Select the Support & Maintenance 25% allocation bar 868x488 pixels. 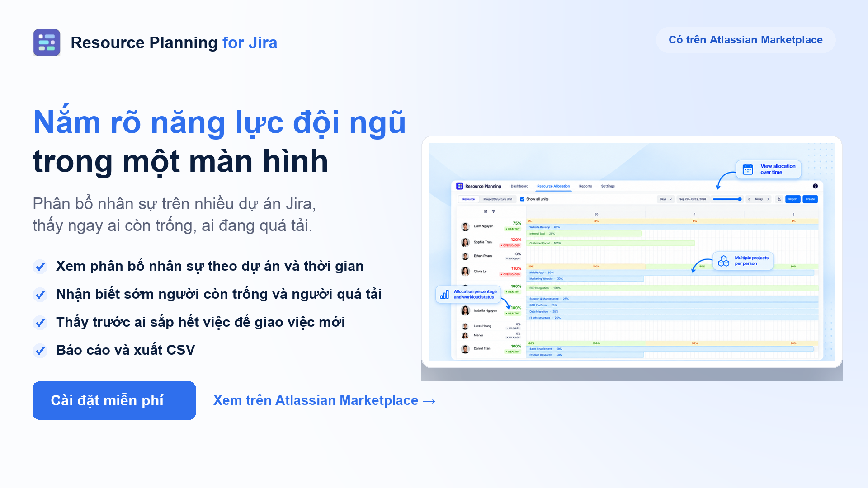673,299
